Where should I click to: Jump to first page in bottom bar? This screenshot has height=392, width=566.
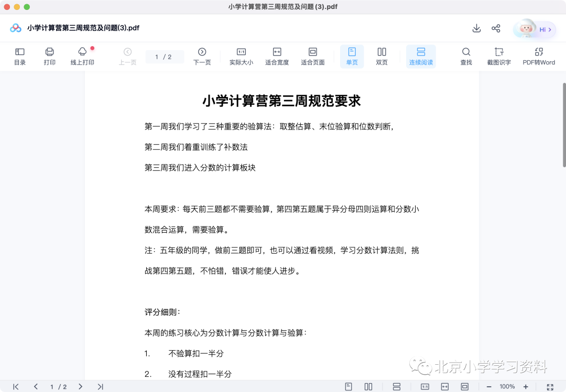[x=16, y=387]
